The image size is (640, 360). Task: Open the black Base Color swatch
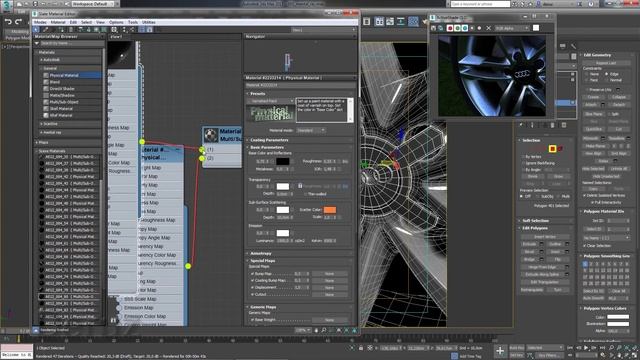coord(282,161)
